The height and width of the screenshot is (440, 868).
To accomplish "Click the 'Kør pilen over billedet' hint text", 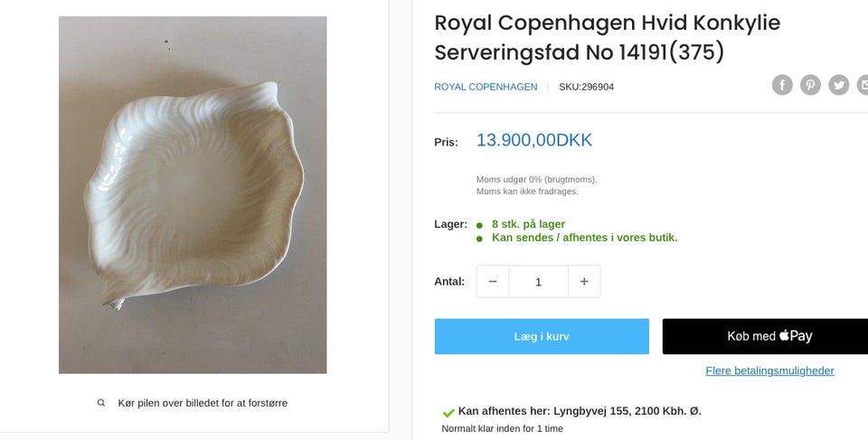I will point(203,403).
